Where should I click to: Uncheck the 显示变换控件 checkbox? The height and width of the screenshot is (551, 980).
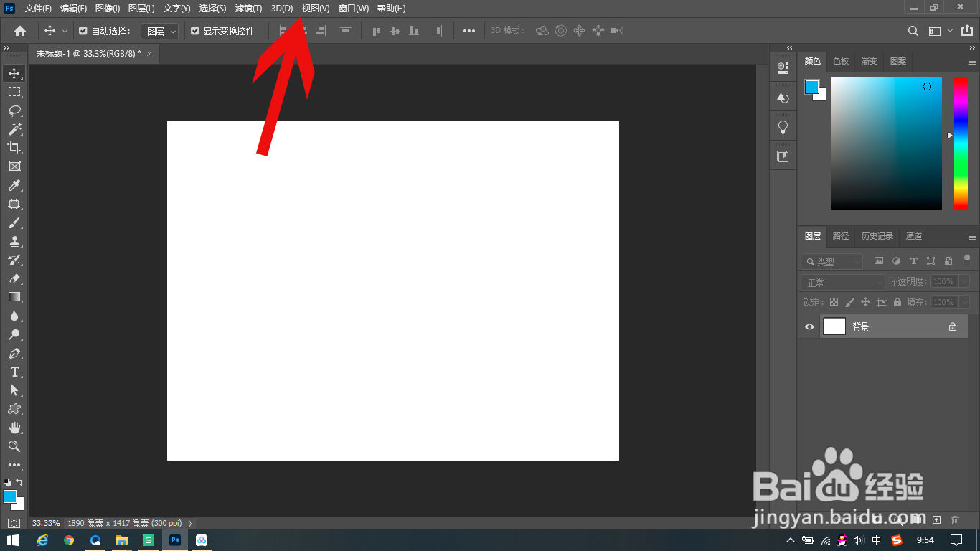195,31
